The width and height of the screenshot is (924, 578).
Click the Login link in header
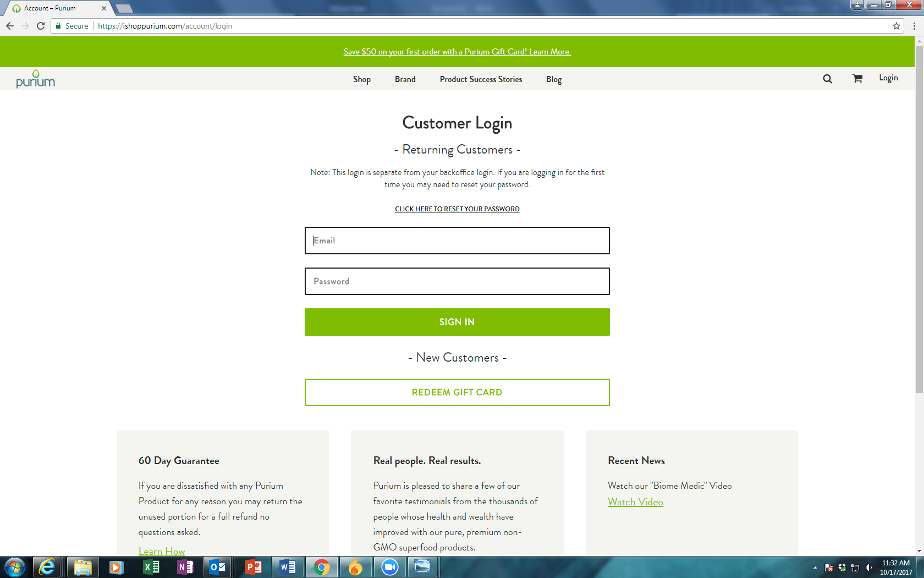pos(888,78)
